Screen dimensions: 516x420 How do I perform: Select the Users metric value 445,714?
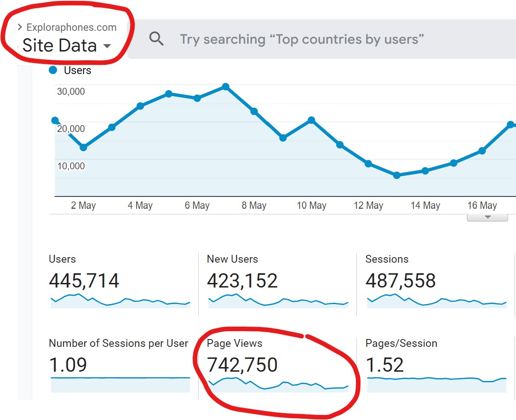tap(84, 281)
